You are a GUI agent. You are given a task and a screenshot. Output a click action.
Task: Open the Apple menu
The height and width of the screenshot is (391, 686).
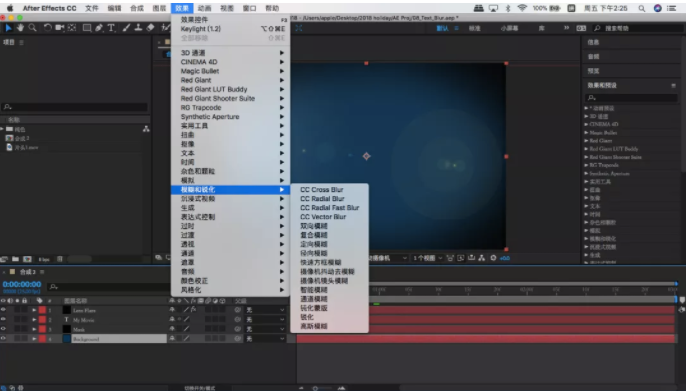pos(10,8)
